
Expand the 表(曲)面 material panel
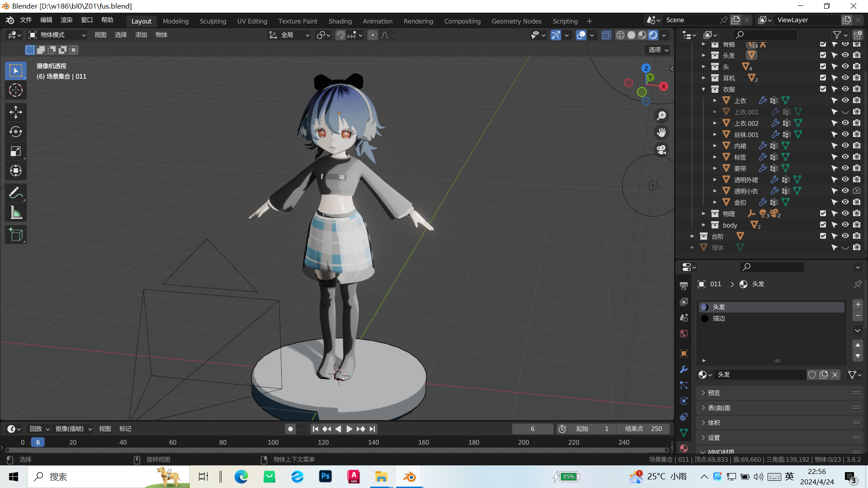point(719,408)
